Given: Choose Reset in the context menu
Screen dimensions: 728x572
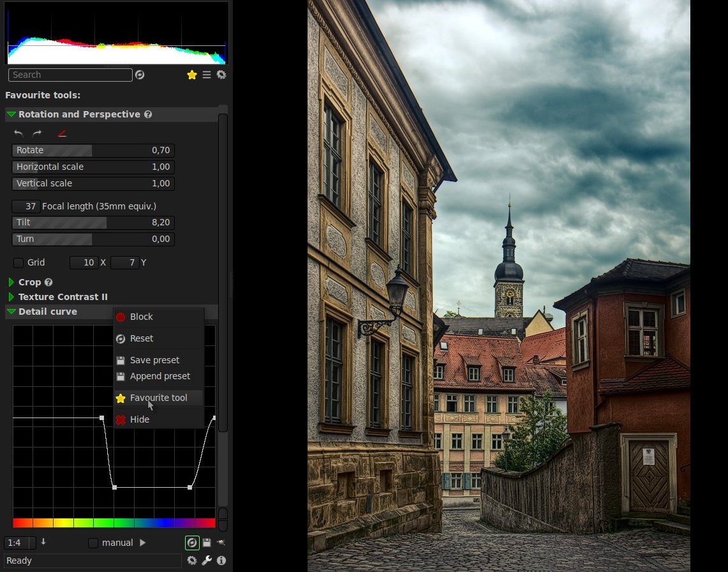Looking at the screenshot, I should pos(159,339).
